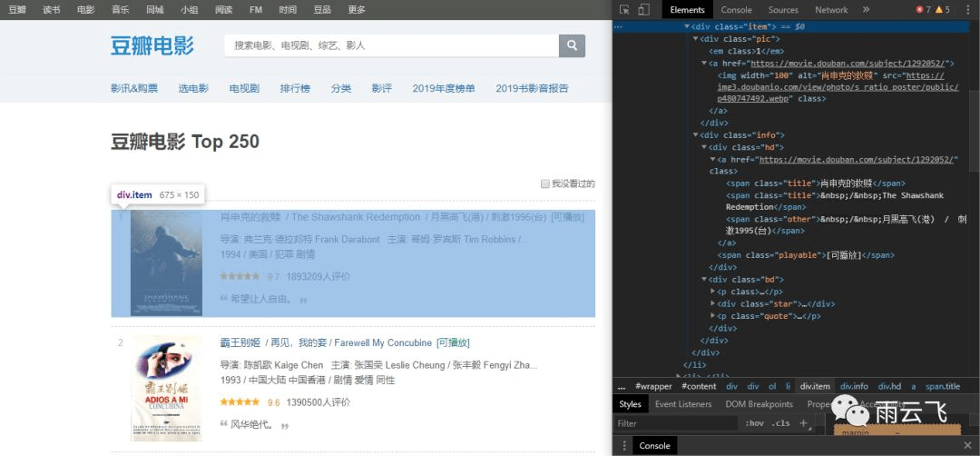Expand the collapsed p class node in bd

tap(713, 292)
